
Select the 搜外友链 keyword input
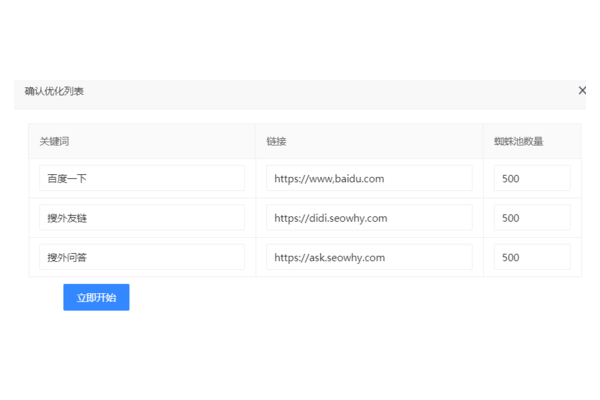[141, 218]
